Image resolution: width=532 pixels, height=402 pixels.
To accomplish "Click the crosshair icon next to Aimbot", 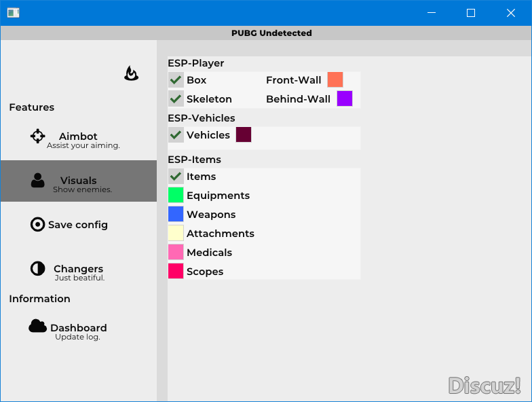I will tap(38, 136).
